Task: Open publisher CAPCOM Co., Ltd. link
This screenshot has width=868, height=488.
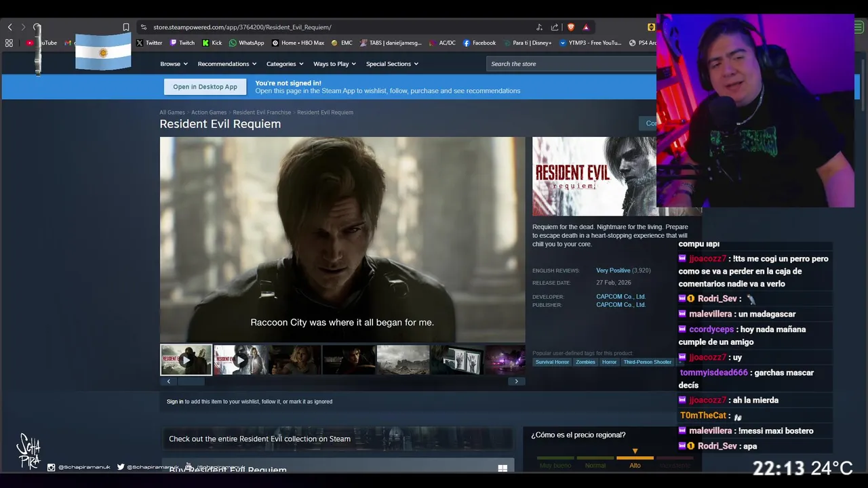Action: pyautogui.click(x=620, y=305)
